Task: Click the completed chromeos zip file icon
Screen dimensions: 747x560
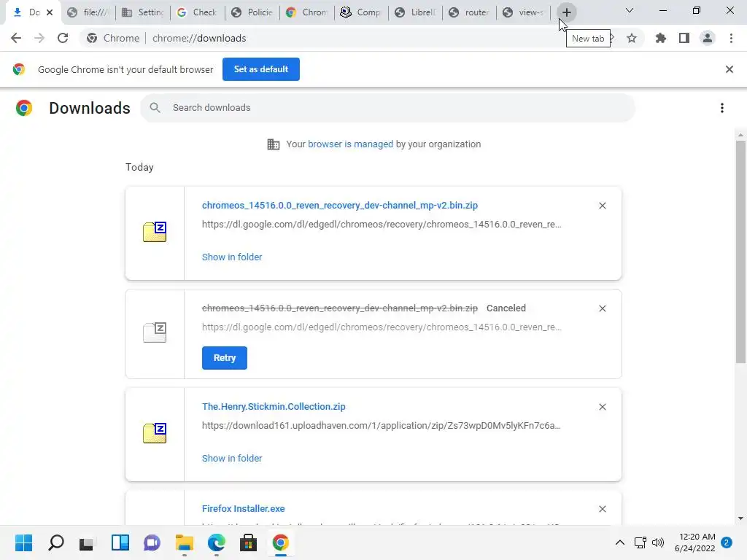Action: (155, 233)
